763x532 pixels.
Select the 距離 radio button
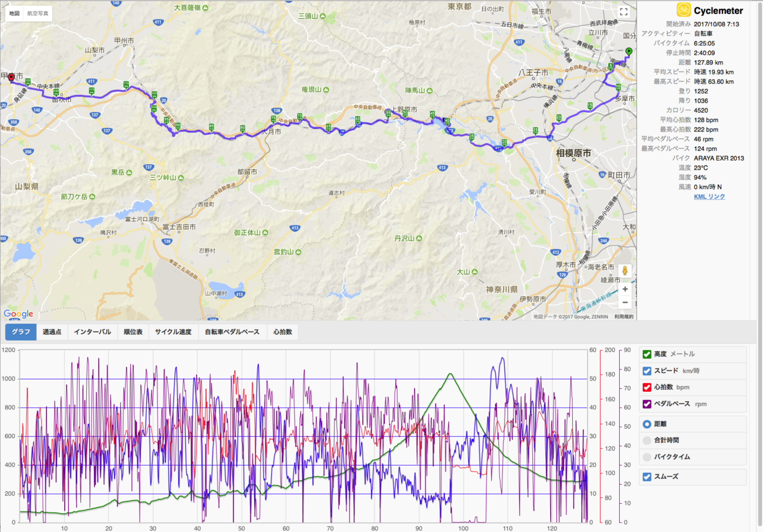tap(647, 424)
